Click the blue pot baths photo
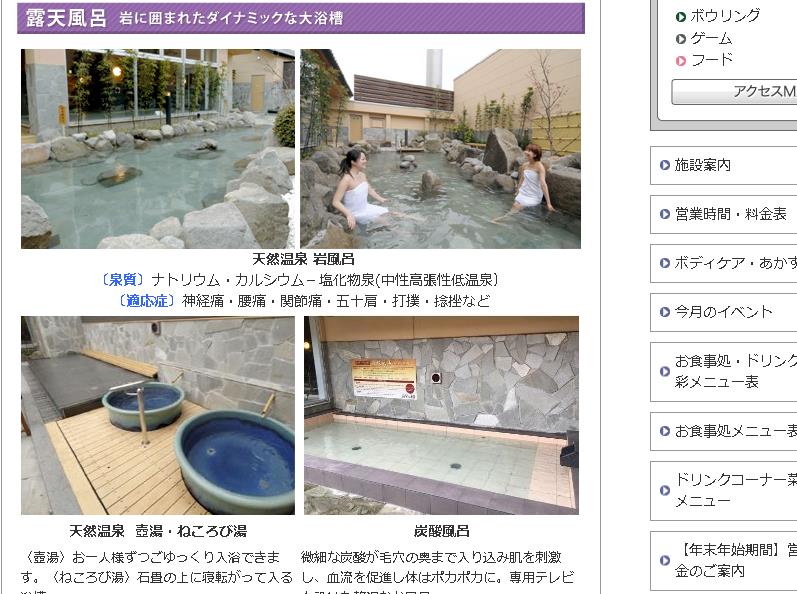Screen dimensions: 797x594 (158, 416)
